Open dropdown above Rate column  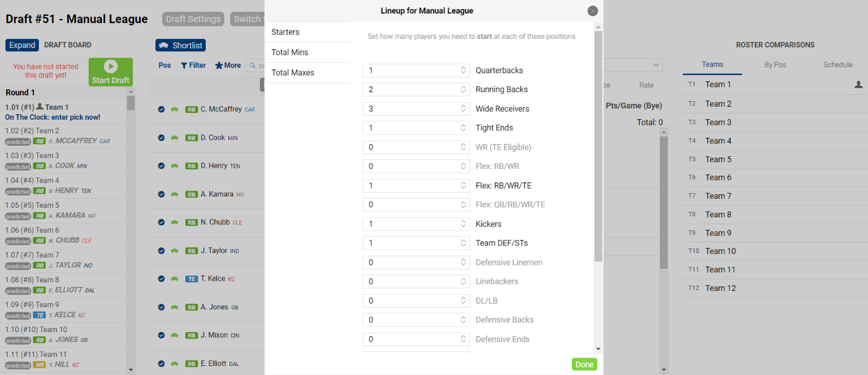pyautogui.click(x=633, y=66)
